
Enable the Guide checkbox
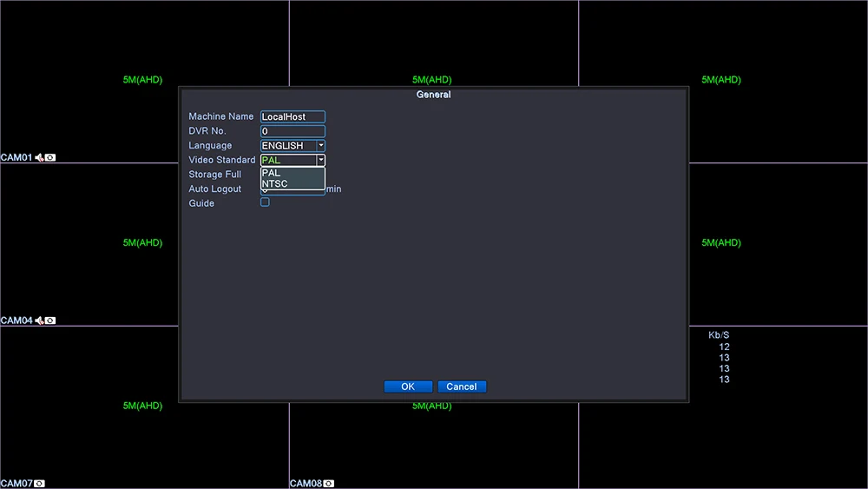[265, 202]
